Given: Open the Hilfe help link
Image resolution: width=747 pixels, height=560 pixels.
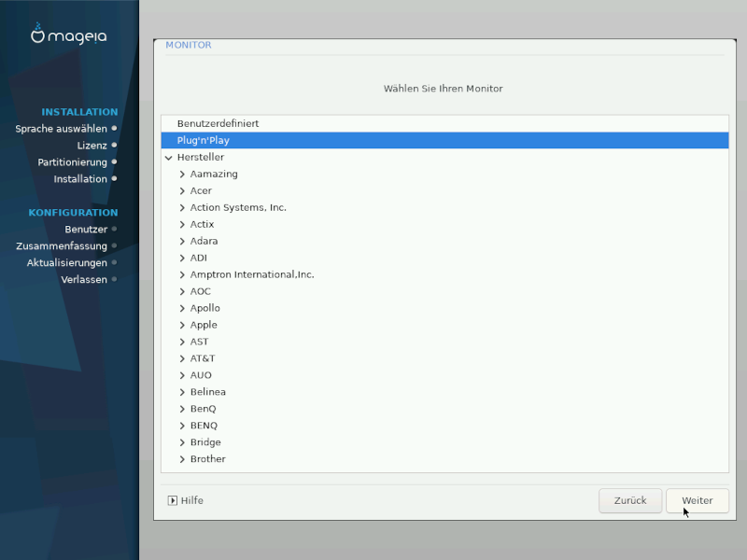Looking at the screenshot, I should pos(191,500).
